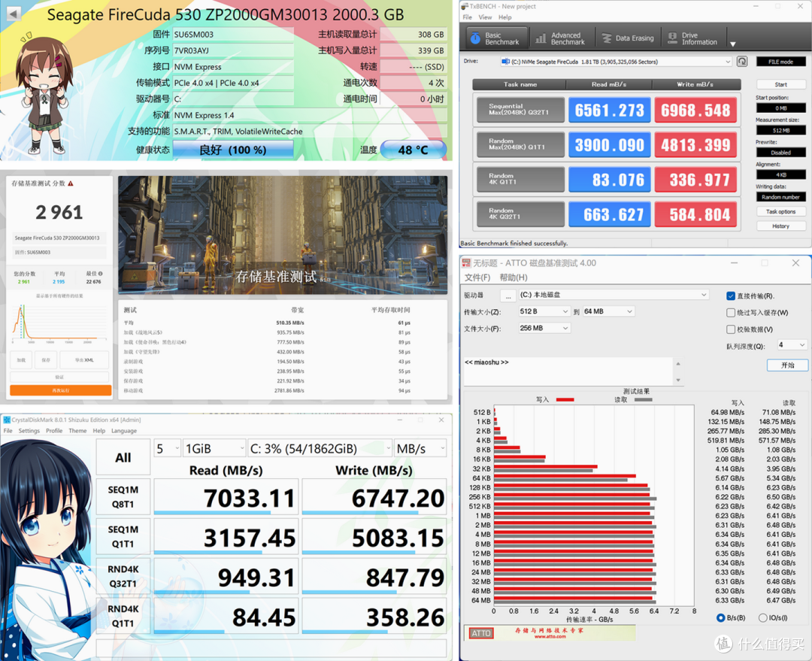Open the Profile menu in CrystalDiskMark
The height and width of the screenshot is (661, 812).
tap(54, 430)
